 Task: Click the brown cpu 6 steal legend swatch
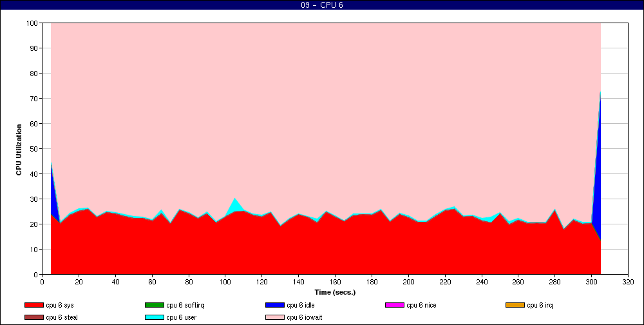tap(33, 318)
